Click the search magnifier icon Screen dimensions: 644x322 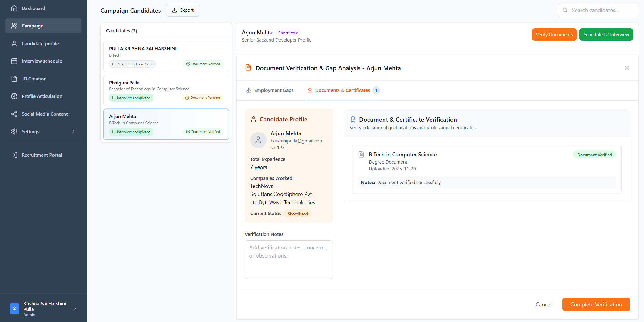(x=565, y=10)
